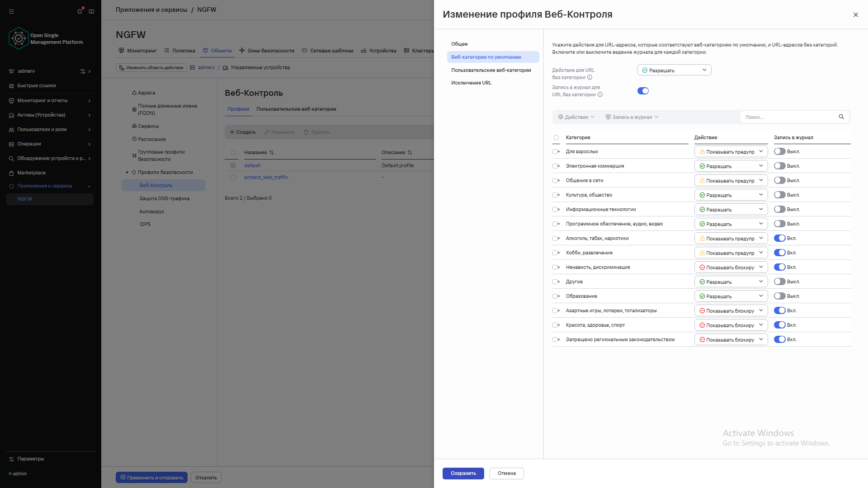Open action dropdown for Электронная коммерция
The width and height of the screenshot is (868, 488).
coord(731,166)
